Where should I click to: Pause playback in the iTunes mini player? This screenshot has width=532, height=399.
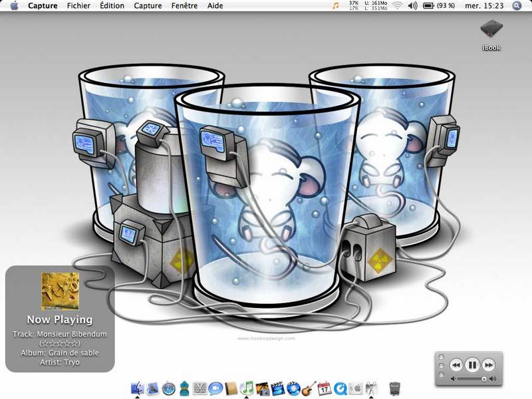click(x=472, y=365)
